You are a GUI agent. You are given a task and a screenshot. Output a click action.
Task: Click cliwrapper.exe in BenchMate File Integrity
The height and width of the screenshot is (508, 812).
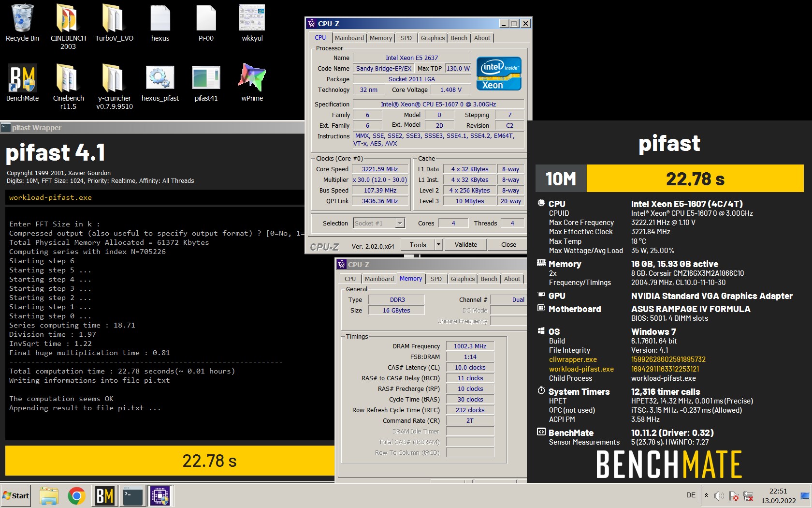pos(573,359)
